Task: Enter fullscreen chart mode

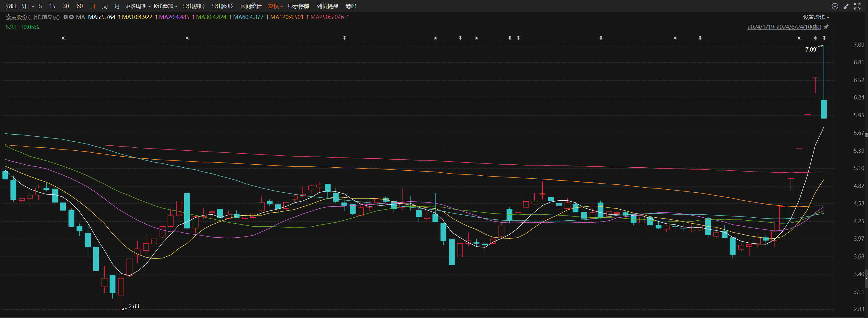Action: pyautogui.click(x=857, y=6)
